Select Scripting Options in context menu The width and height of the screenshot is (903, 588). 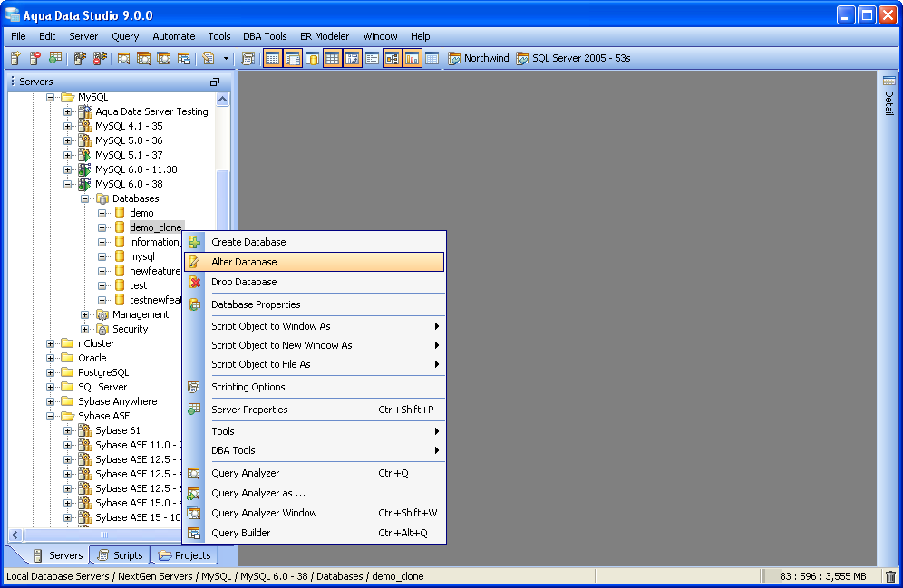tap(315, 387)
